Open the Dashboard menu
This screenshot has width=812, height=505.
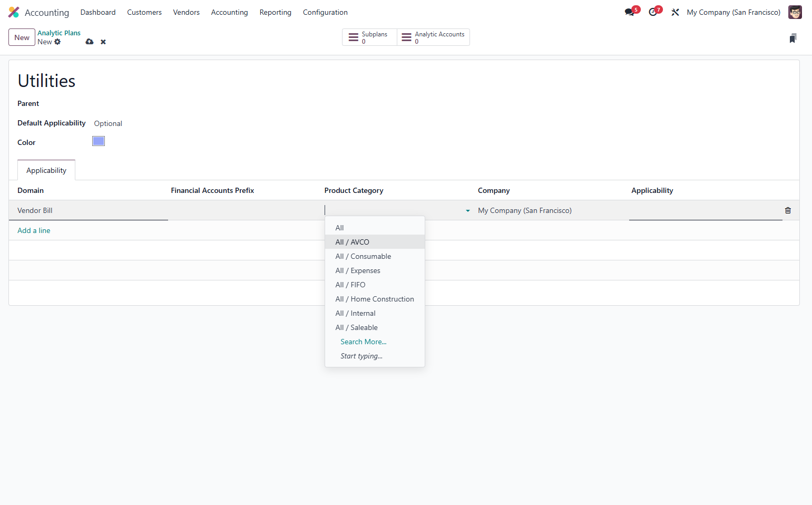98,12
